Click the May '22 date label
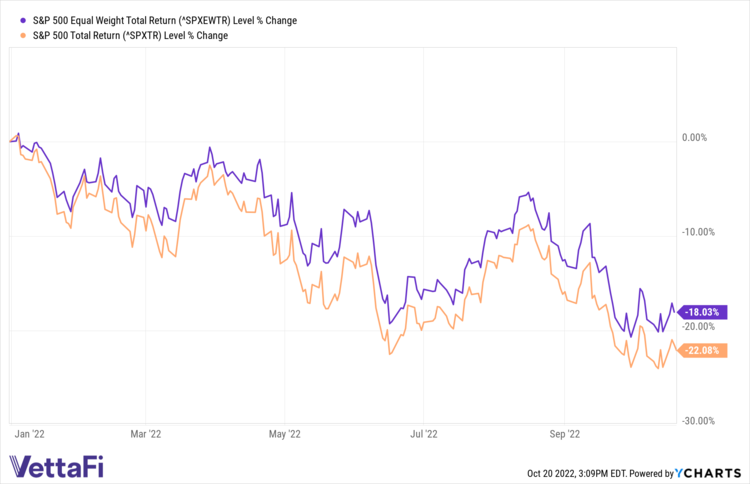 (x=286, y=434)
